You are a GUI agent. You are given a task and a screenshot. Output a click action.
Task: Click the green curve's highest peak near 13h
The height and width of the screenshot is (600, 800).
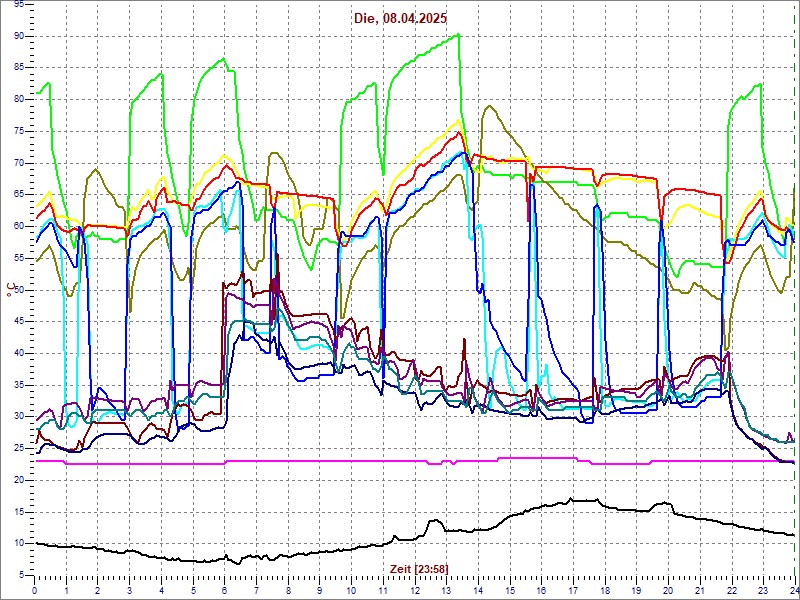457,35
